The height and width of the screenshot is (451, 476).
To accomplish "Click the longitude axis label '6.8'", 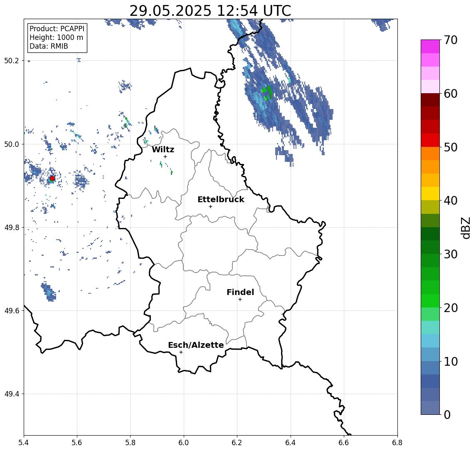I will [x=397, y=443].
